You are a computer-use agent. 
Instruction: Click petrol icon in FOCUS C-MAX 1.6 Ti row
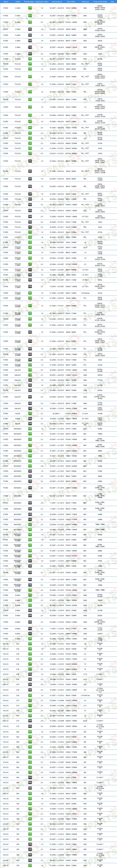[30, 247]
